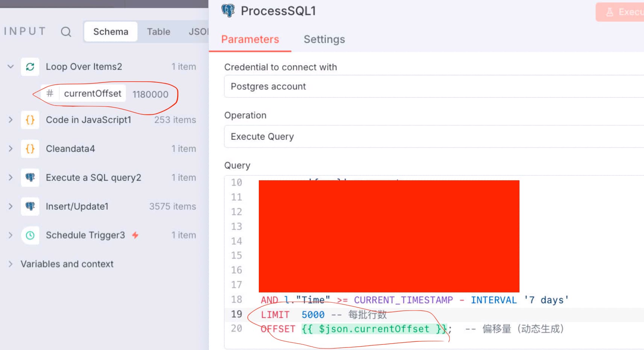The height and width of the screenshot is (350, 644).
Task: Click line number 19 in the editor gutter
Action: pos(236,314)
